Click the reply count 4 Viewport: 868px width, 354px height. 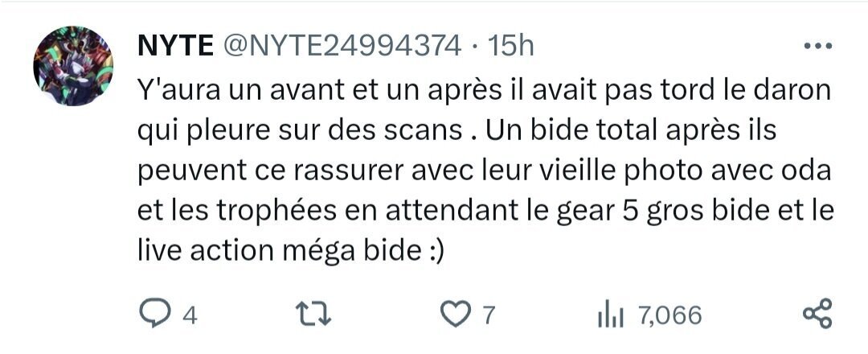pyautogui.click(x=190, y=315)
